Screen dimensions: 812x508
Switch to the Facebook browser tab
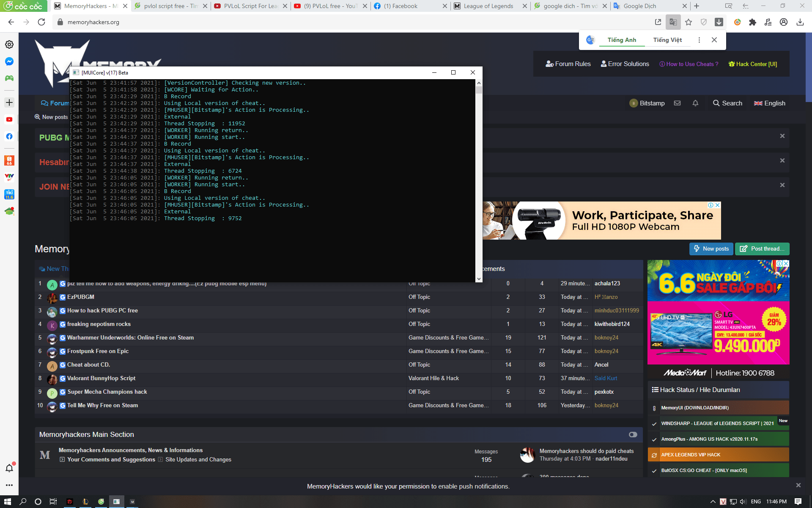click(410, 6)
